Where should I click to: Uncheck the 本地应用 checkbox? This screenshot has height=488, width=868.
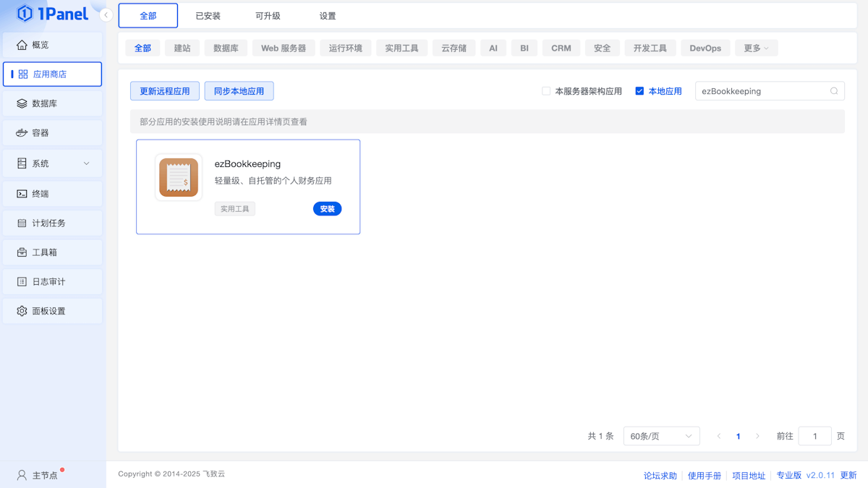pyautogui.click(x=639, y=91)
